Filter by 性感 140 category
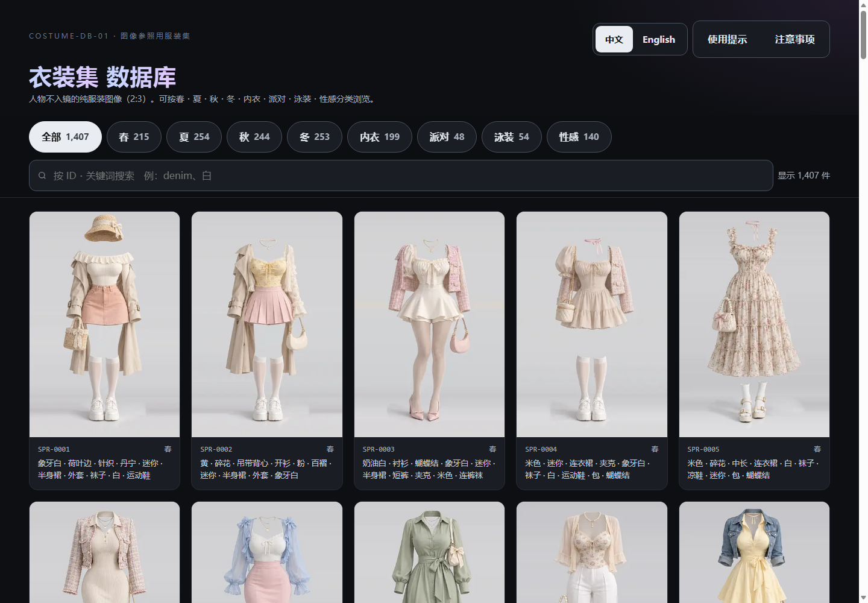This screenshot has width=868, height=603. [579, 137]
